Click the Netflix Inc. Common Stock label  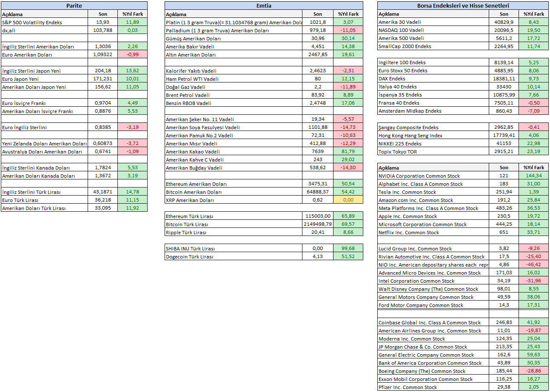[433, 232]
